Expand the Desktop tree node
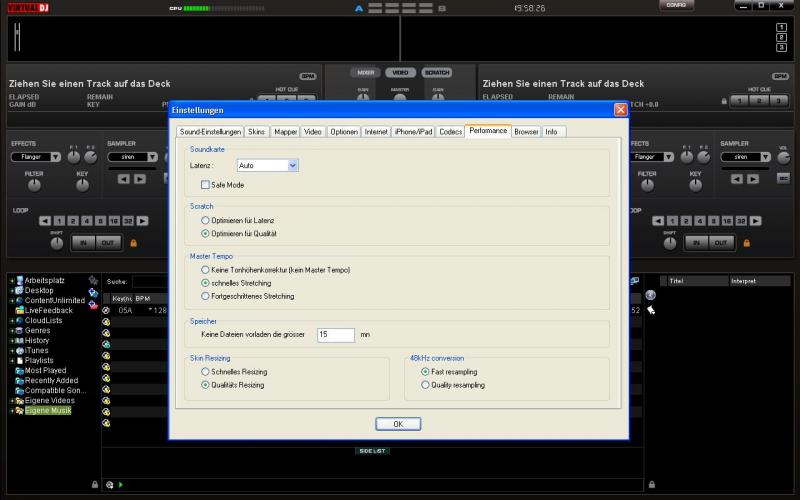 [x=12, y=291]
